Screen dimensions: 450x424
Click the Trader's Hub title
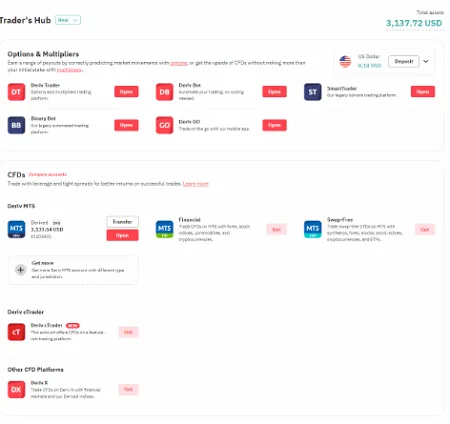25,20
